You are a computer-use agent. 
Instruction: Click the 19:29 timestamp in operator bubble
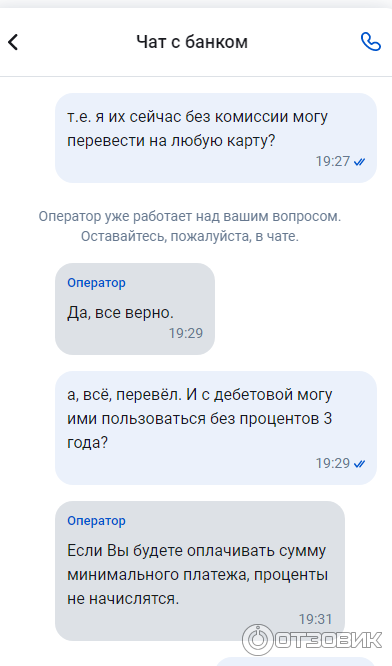click(186, 333)
